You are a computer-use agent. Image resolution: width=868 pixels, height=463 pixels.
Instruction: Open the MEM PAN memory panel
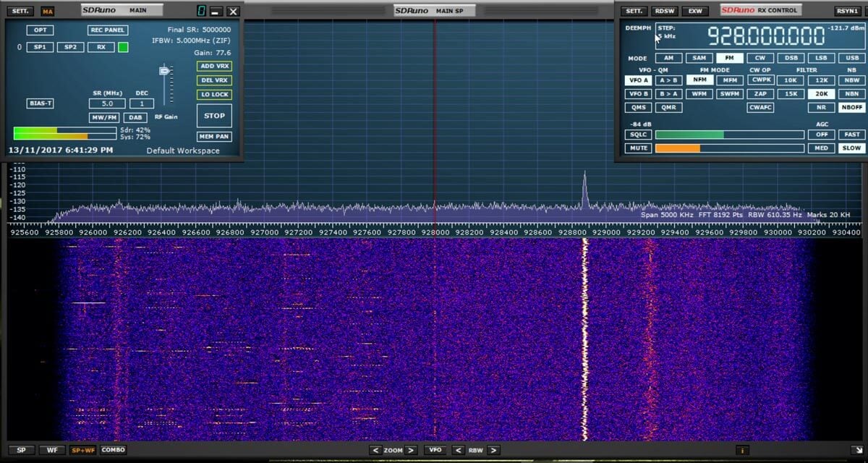(x=214, y=136)
